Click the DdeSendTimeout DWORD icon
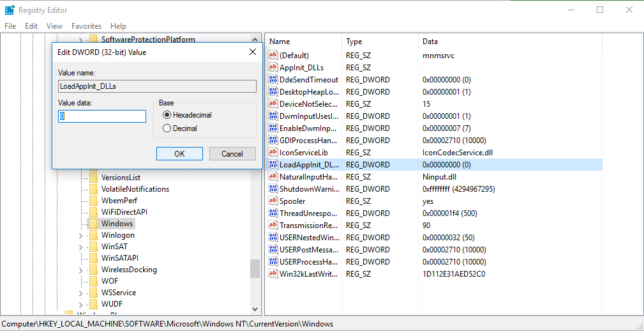The height and width of the screenshot is (331, 644). pyautogui.click(x=273, y=79)
